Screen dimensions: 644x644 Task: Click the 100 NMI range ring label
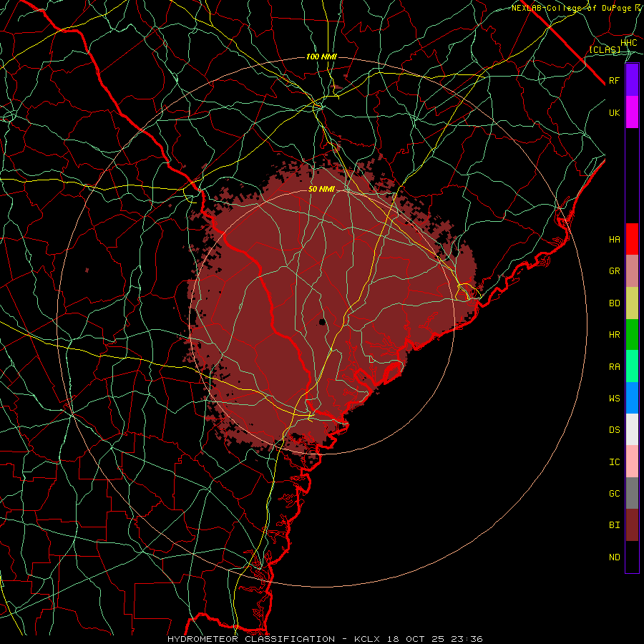[x=321, y=57]
